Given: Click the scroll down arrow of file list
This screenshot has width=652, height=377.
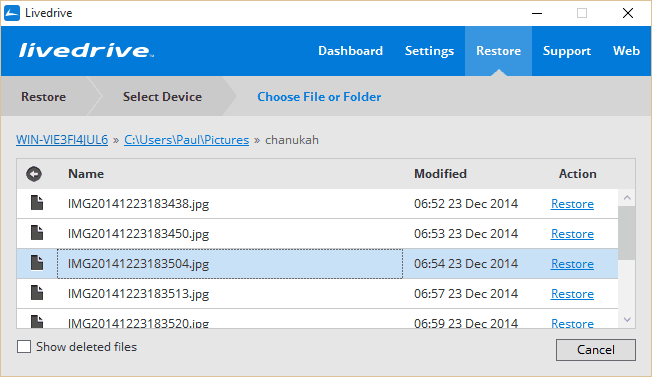Looking at the screenshot, I should [627, 320].
